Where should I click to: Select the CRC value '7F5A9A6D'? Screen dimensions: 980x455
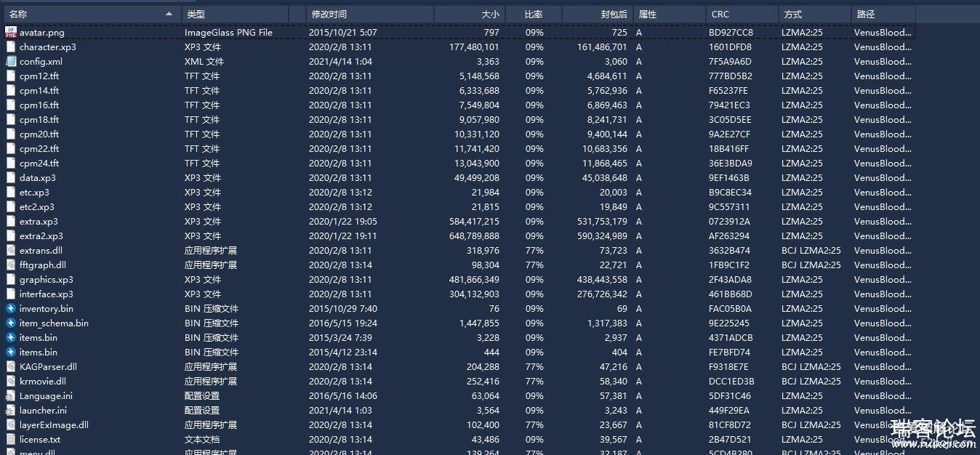[730, 61]
